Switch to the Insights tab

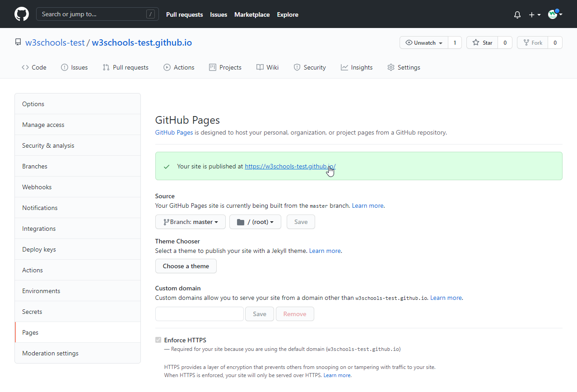pyautogui.click(x=357, y=67)
